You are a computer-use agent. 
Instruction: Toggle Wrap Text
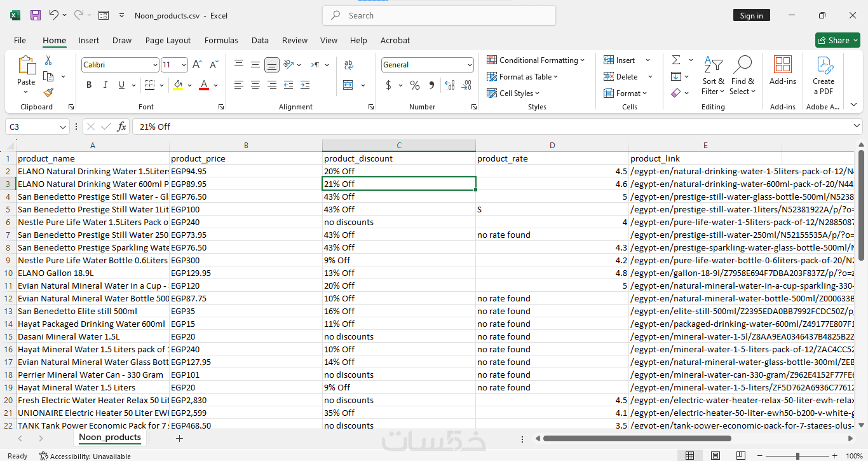[x=348, y=65]
